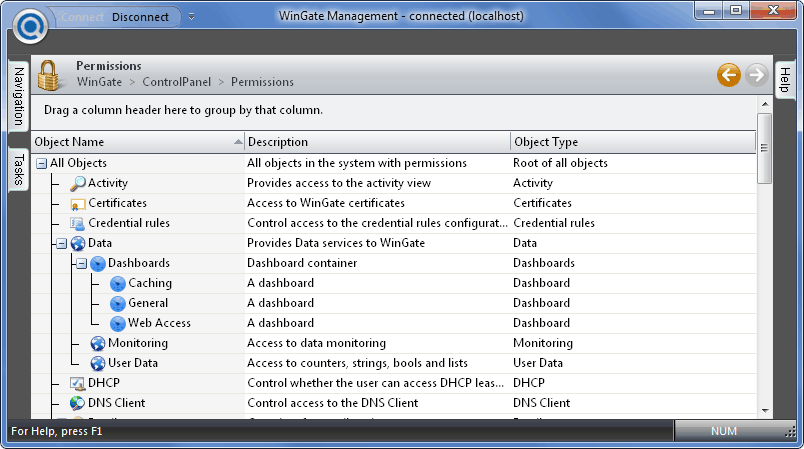804x449 pixels.
Task: Open the Navigation side tab
Action: click(18, 96)
